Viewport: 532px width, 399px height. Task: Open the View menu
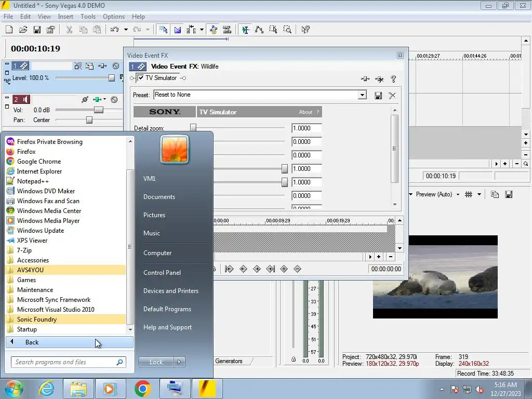tap(44, 16)
